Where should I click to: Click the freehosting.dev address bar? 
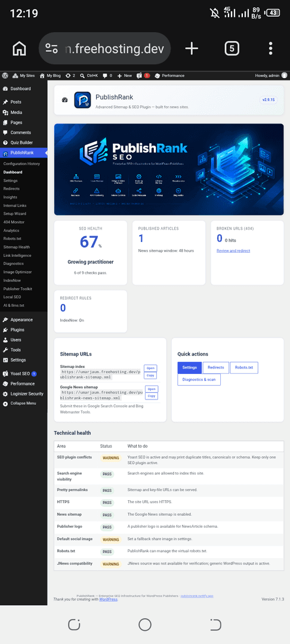point(105,48)
